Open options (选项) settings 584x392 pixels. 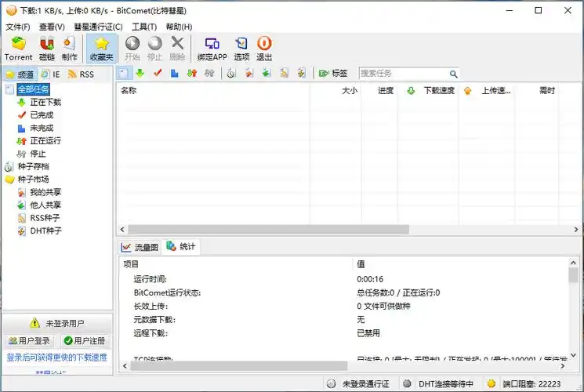coord(241,49)
